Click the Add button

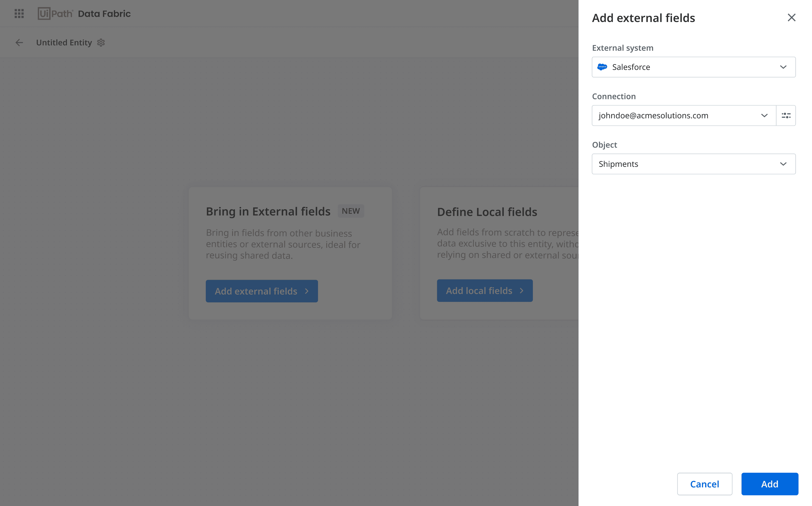769,484
